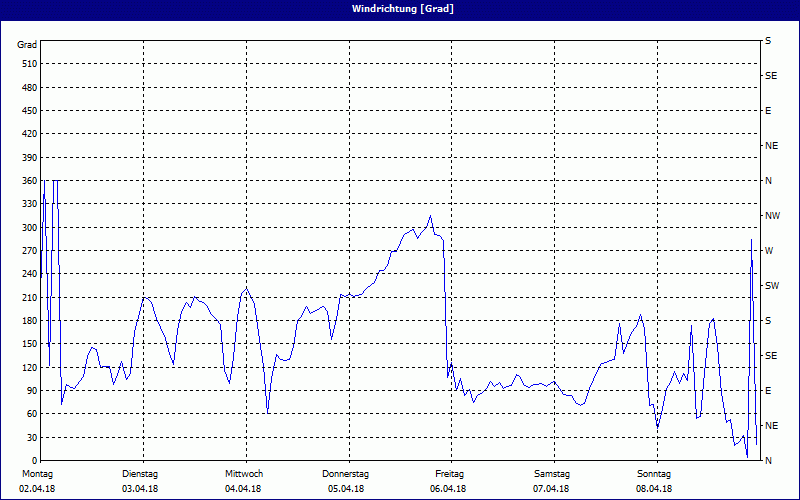800x500 pixels.
Task: Select the 270 tick on the left axis
Action: point(28,250)
